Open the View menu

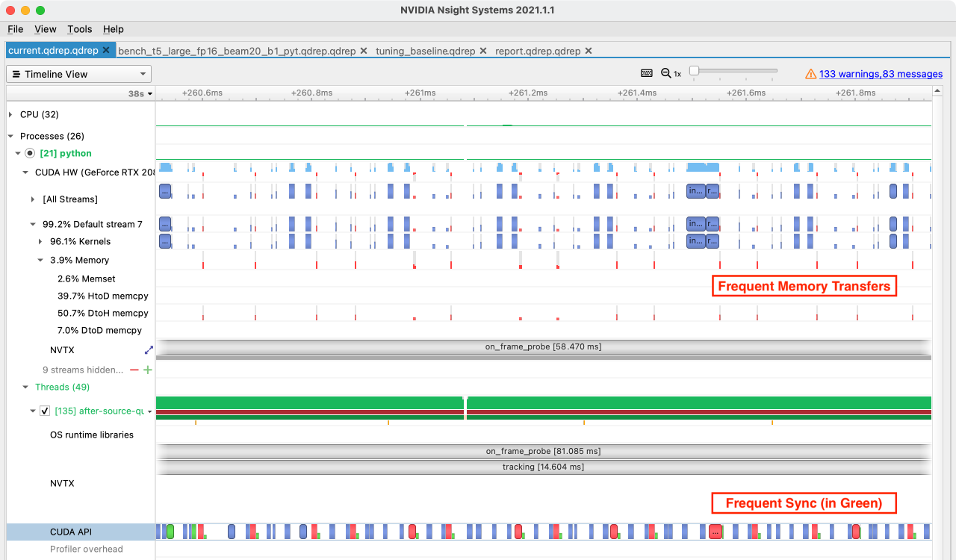[x=46, y=29]
